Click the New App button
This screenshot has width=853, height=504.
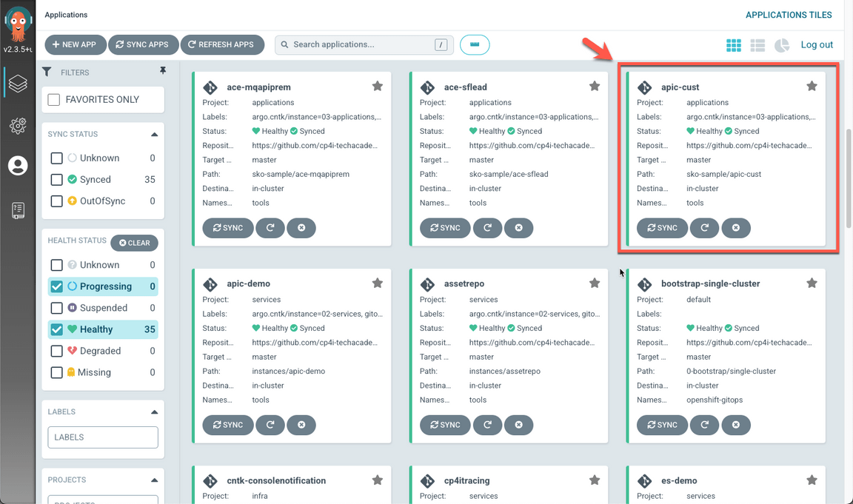click(x=75, y=44)
